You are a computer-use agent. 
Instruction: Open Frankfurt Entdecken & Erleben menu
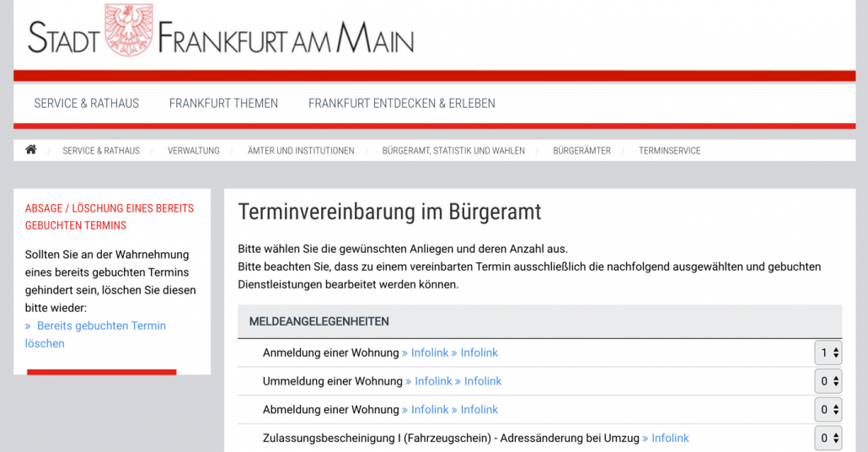(401, 104)
